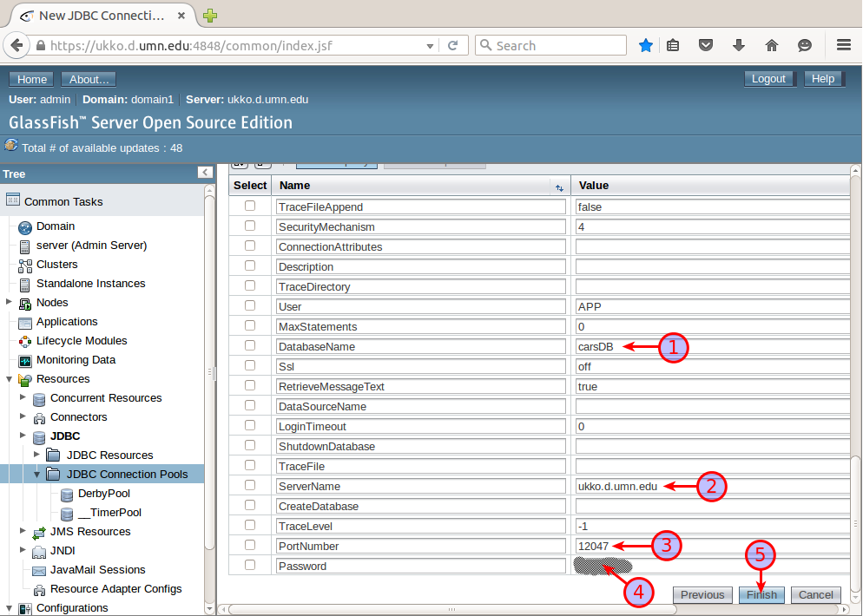The width and height of the screenshot is (863, 616).
Task: Click the JDBC database icon
Action: click(x=38, y=436)
